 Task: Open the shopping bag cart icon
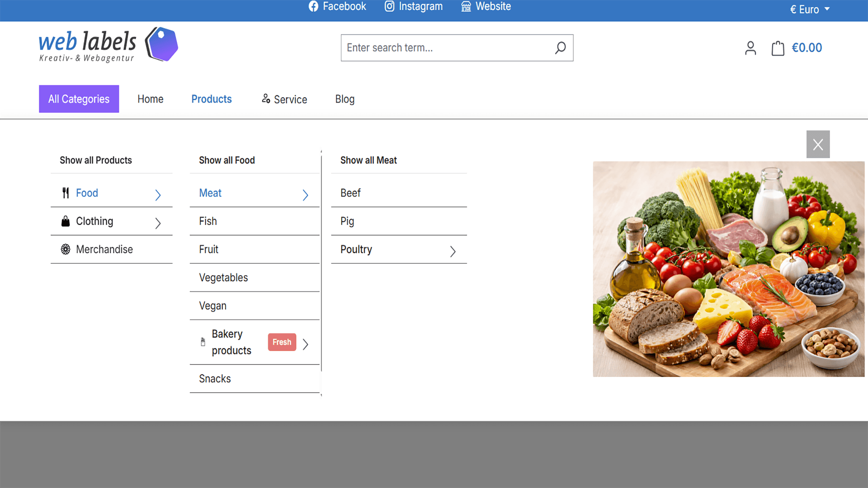point(778,48)
